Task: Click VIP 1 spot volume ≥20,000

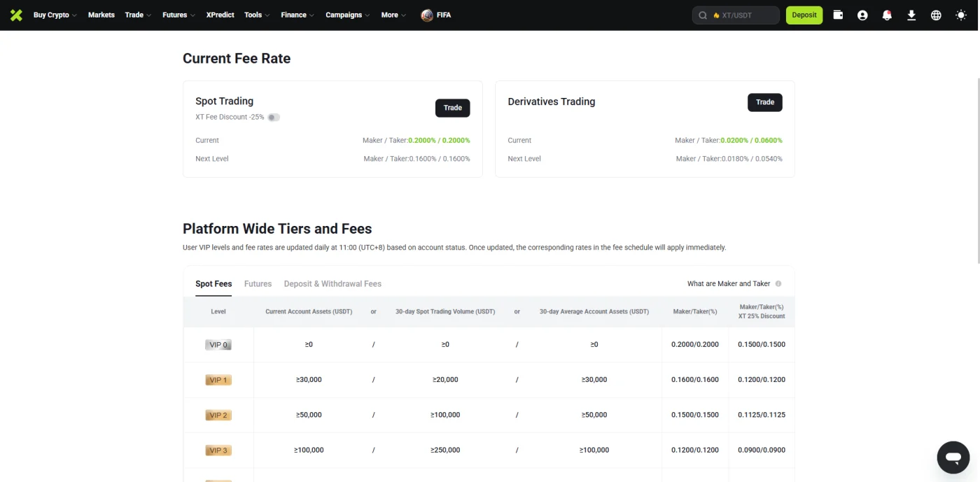Action: point(445,380)
